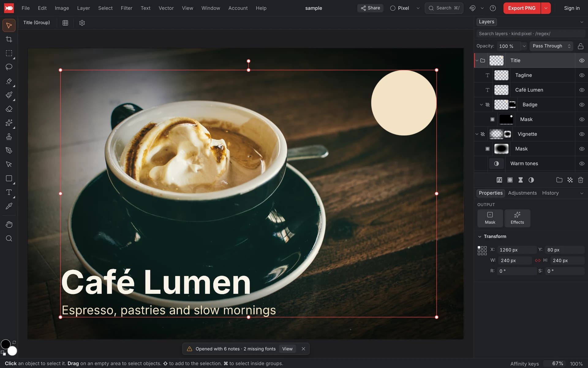Image resolution: width=588 pixels, height=368 pixels.
Task: Click the black foreground color swatch
Action: (6, 344)
